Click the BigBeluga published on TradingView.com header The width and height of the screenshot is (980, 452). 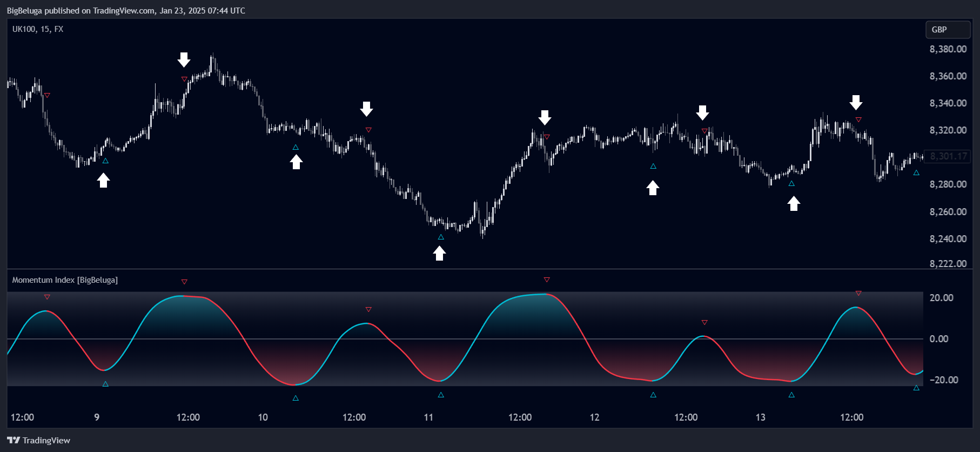[x=126, y=10]
